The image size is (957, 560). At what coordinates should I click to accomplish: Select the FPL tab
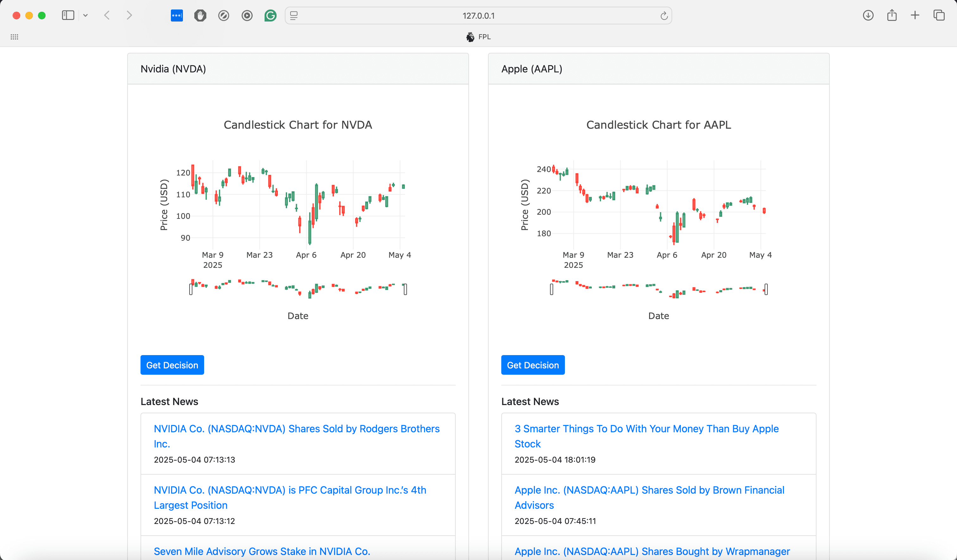(478, 37)
